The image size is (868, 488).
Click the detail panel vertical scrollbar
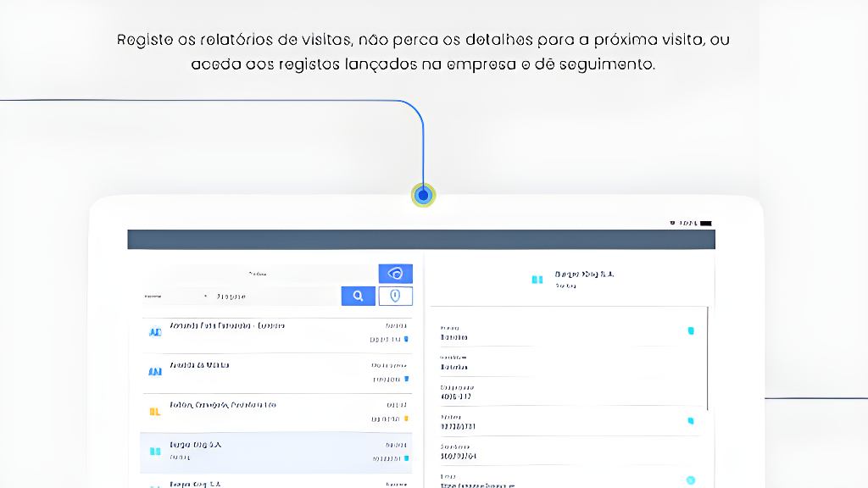point(708,358)
